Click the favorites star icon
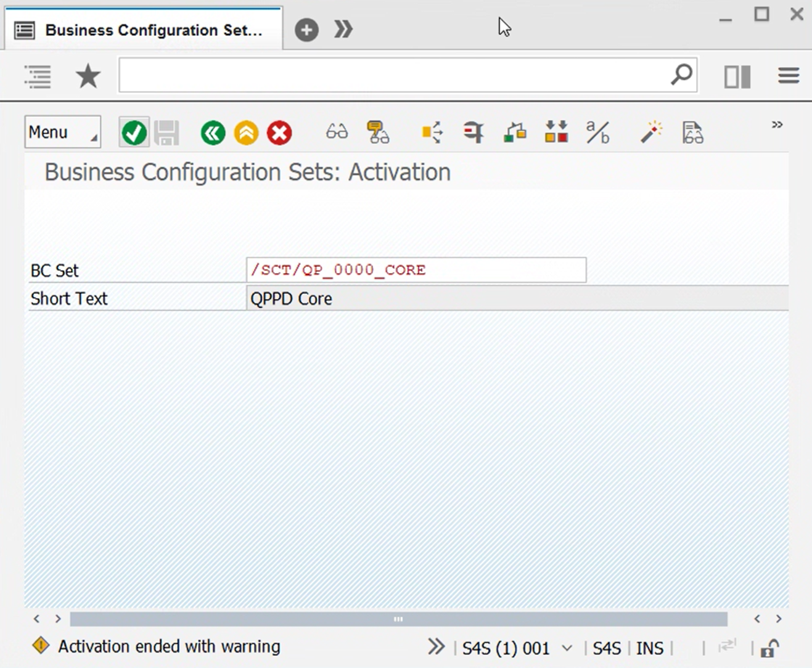The width and height of the screenshot is (812, 668). coord(88,76)
